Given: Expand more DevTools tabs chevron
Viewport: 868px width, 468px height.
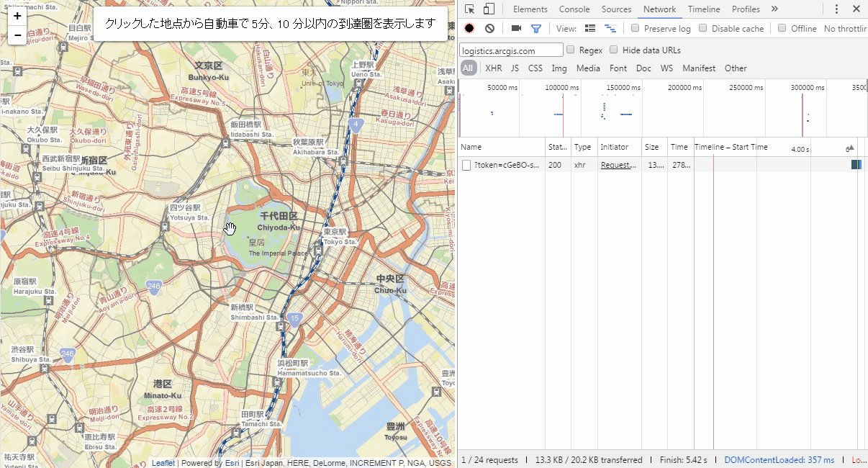Looking at the screenshot, I should point(774,9).
